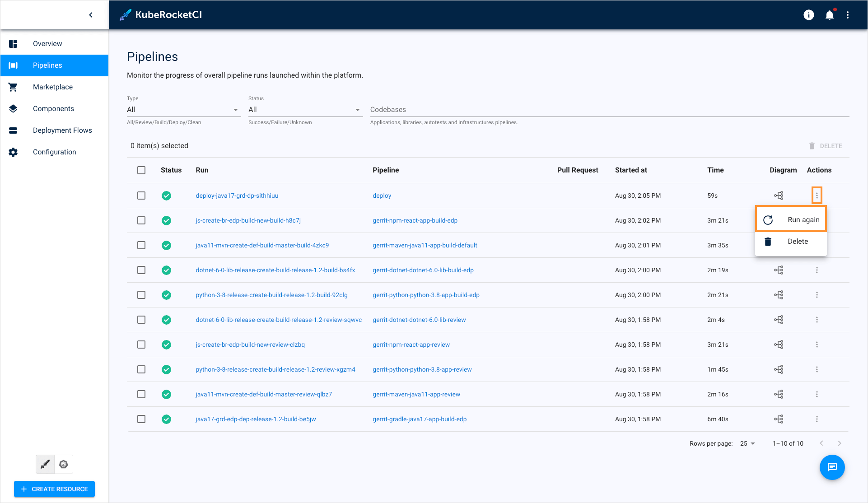The width and height of the screenshot is (868, 503).
Task: Check the row for java17-grd-edp-dep-release-1.2-build-be5jw
Action: 141,419
